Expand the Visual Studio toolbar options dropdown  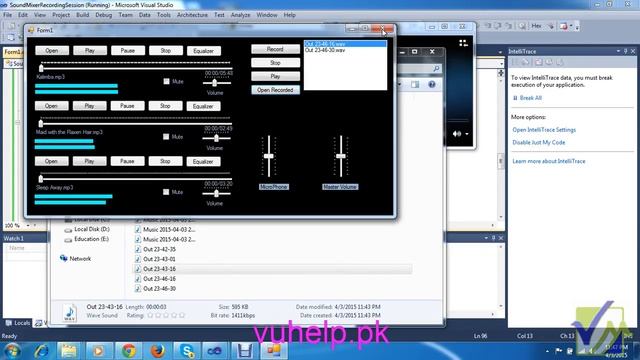pos(577,27)
